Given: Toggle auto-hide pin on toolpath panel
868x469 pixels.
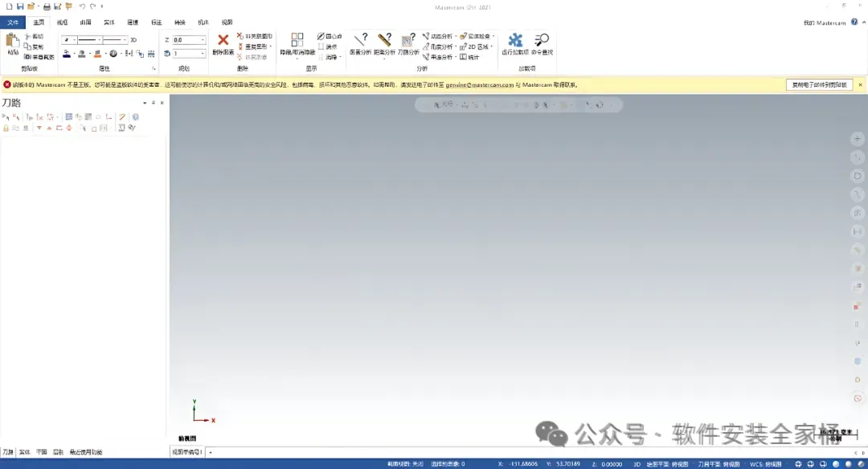Looking at the screenshot, I should tap(154, 103).
